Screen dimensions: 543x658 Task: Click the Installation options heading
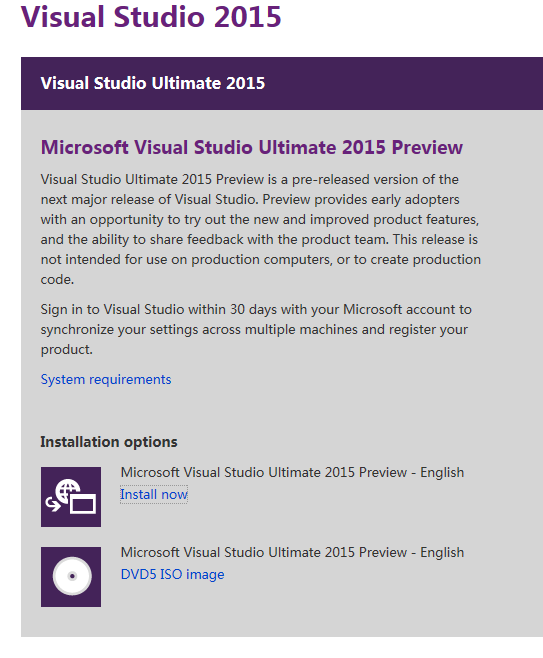109,442
